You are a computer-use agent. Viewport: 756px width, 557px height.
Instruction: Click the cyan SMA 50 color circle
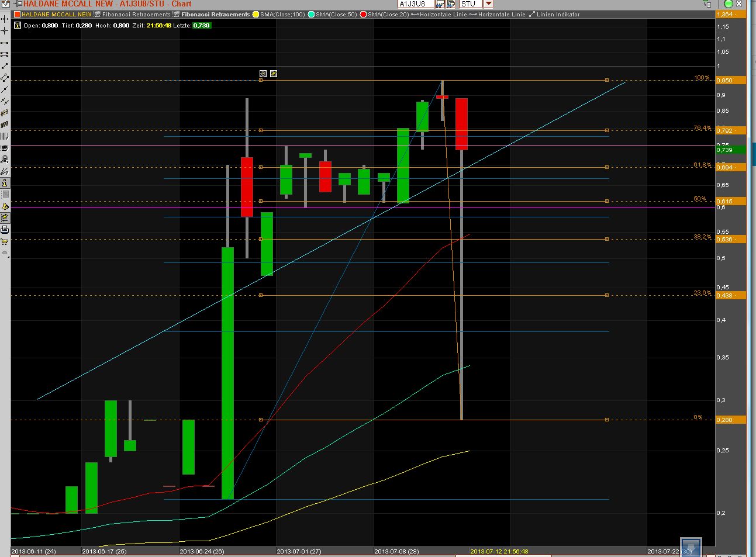point(312,14)
